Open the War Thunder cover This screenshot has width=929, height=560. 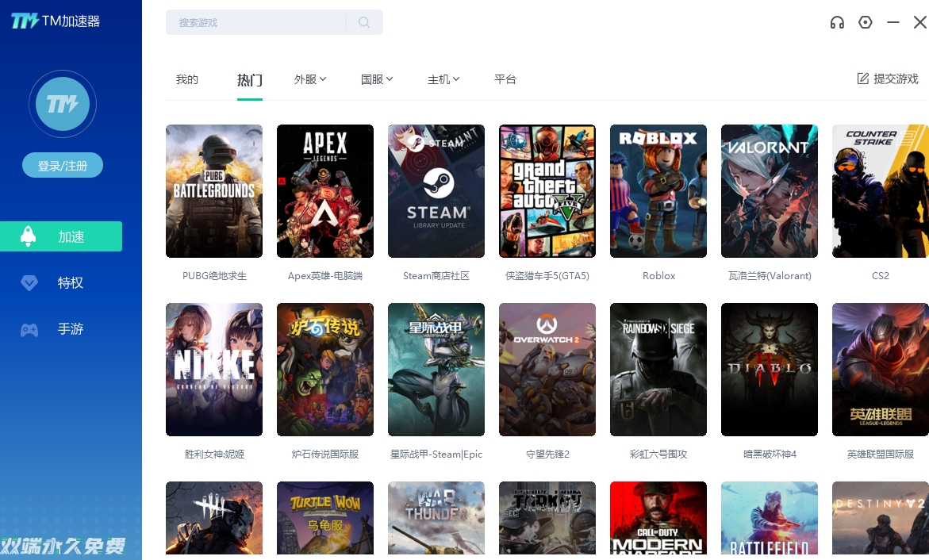tap(436, 518)
